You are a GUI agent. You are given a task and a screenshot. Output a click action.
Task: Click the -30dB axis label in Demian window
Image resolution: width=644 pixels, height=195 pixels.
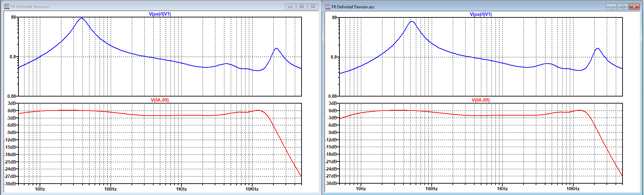click(x=331, y=183)
